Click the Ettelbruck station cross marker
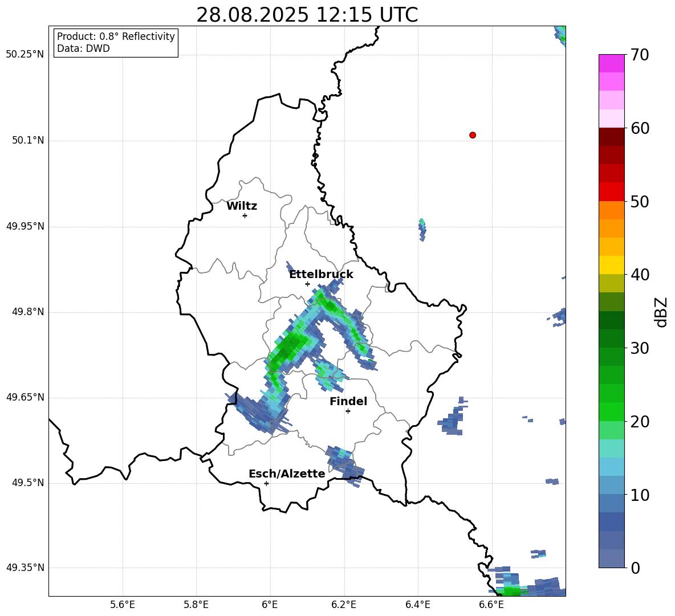This screenshot has height=616, width=675. point(307,284)
